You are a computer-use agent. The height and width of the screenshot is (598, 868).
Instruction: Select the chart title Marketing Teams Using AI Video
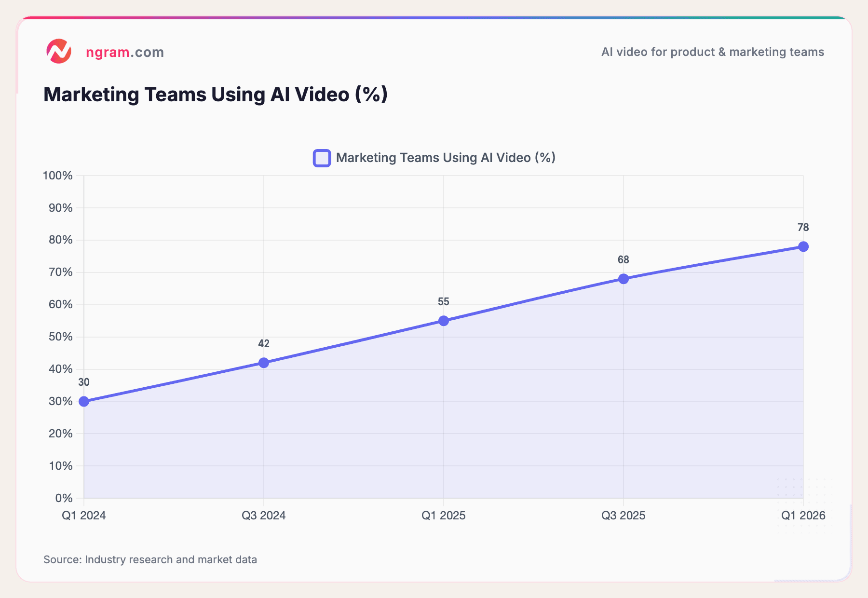click(x=216, y=94)
